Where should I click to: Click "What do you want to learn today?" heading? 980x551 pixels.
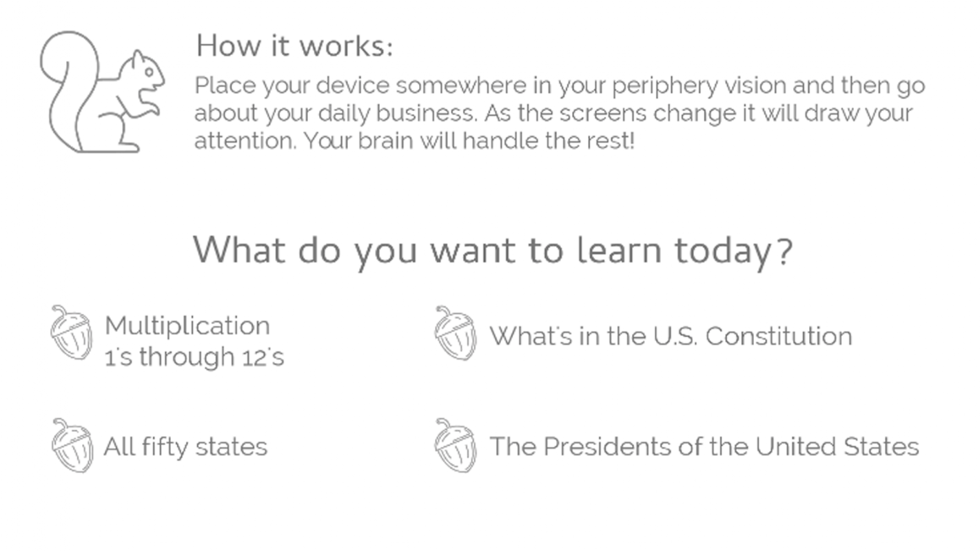click(492, 250)
